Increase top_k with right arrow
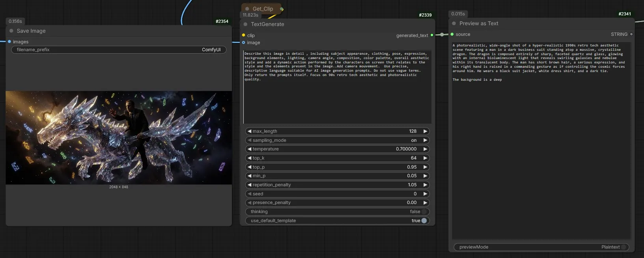Viewport: 644px width, 258px height. click(x=425, y=158)
